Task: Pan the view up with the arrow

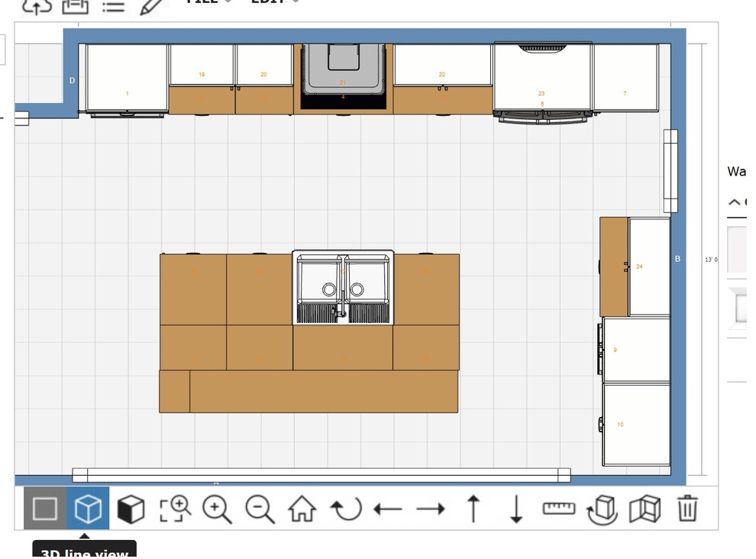Action: point(473,509)
